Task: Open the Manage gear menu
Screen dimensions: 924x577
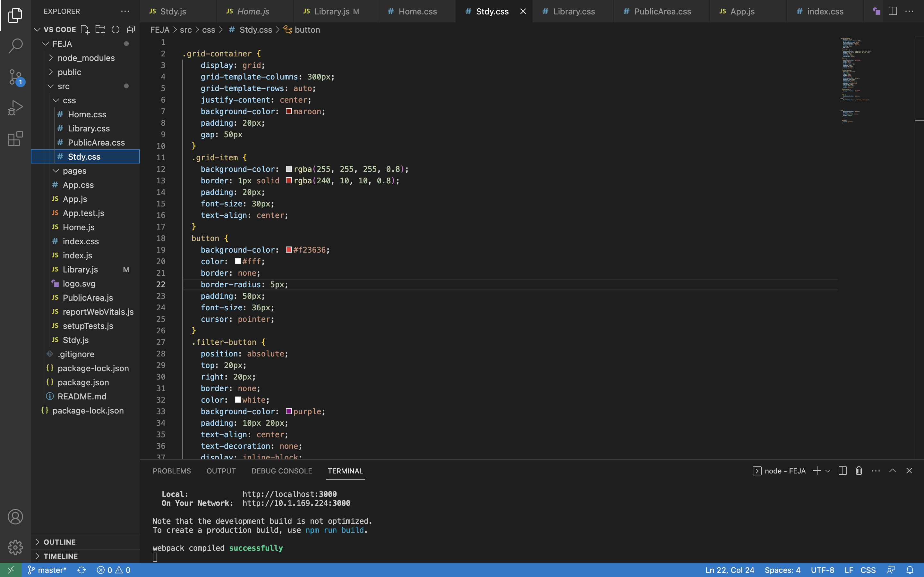Action: coord(15,547)
